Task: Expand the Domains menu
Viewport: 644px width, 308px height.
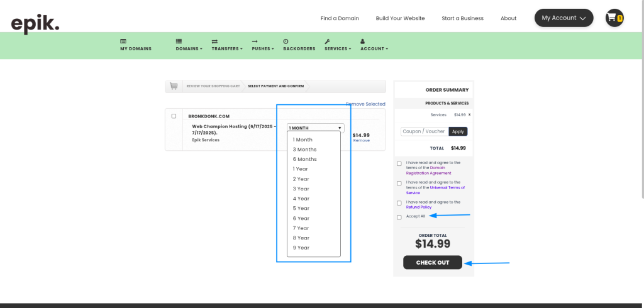Action: 189,45
